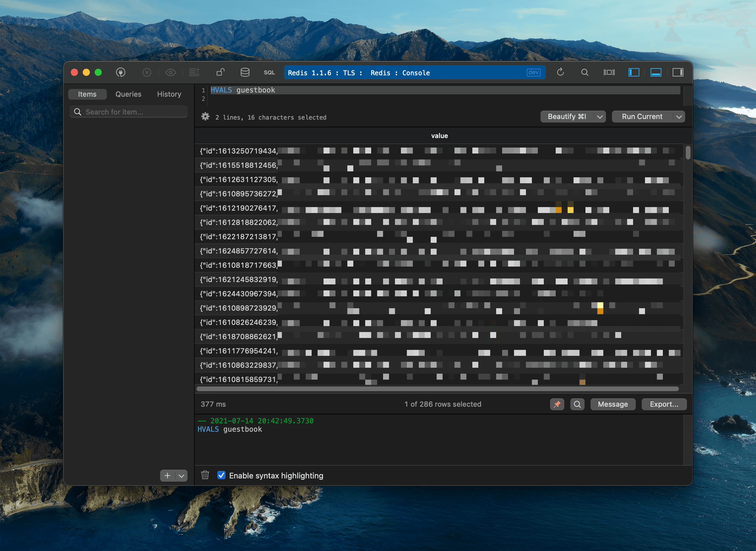
Task: Select row with id 1612190276417
Action: pyautogui.click(x=439, y=208)
